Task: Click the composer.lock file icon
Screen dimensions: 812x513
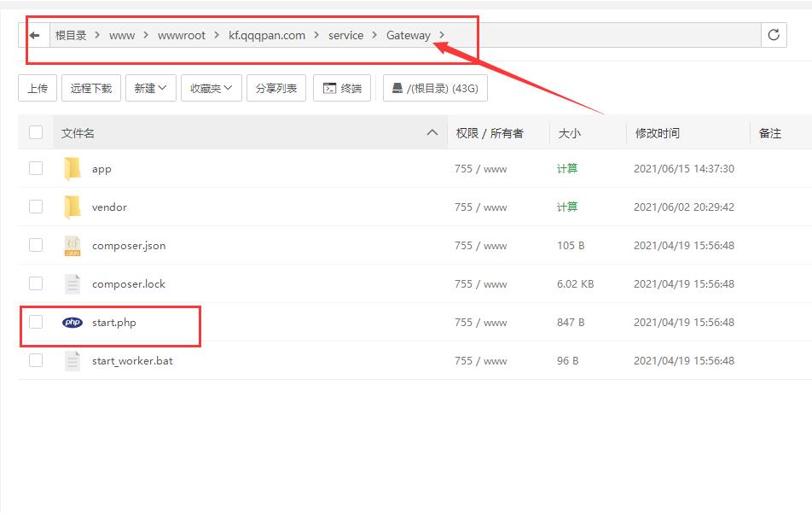Action: point(72,284)
